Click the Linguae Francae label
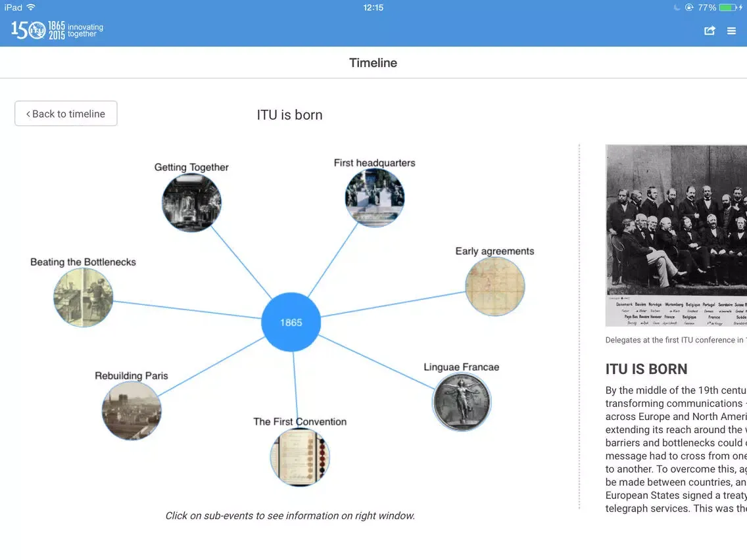 point(462,367)
